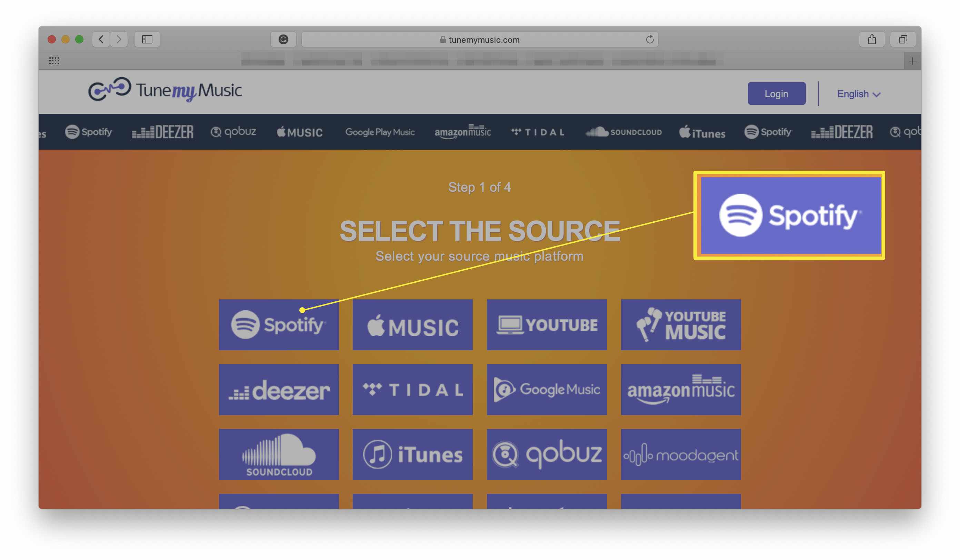Image resolution: width=960 pixels, height=560 pixels.
Task: Click Google Play Music banner logo
Action: tap(380, 132)
